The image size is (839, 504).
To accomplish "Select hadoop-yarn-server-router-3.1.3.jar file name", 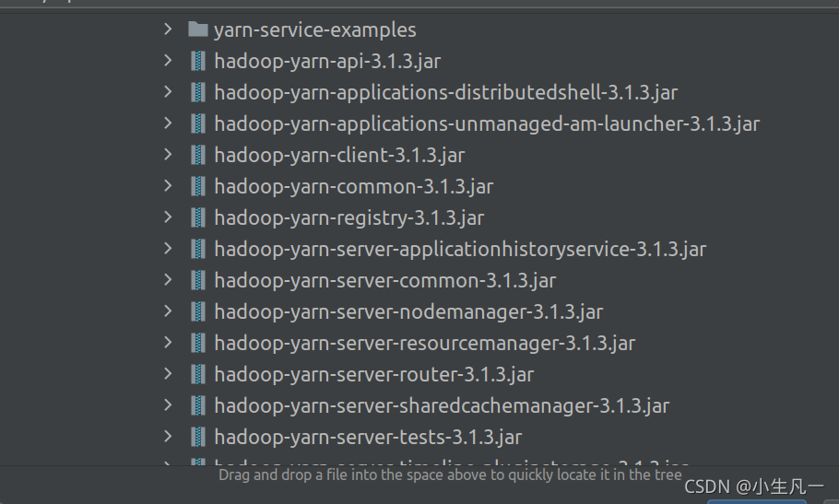I will pyautogui.click(x=374, y=374).
